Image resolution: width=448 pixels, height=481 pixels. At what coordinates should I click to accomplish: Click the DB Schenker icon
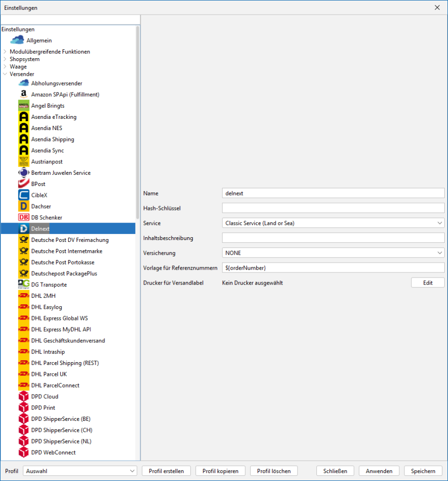(x=24, y=217)
